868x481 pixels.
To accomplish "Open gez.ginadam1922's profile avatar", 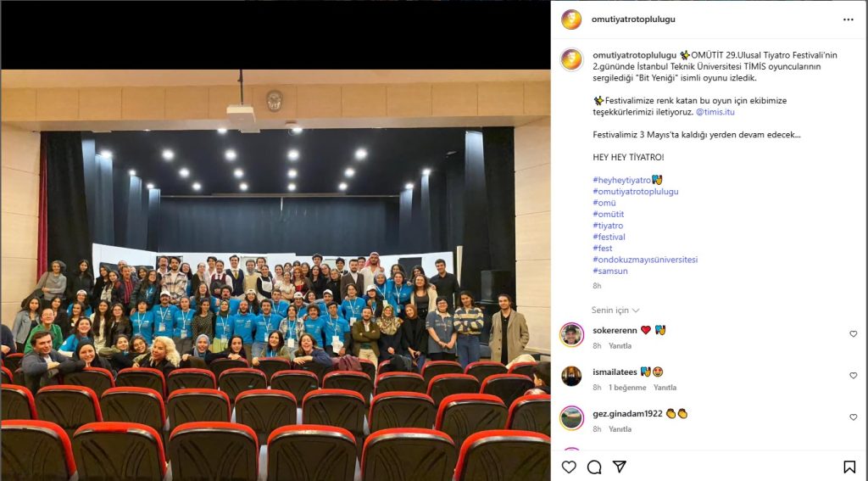I will (572, 418).
